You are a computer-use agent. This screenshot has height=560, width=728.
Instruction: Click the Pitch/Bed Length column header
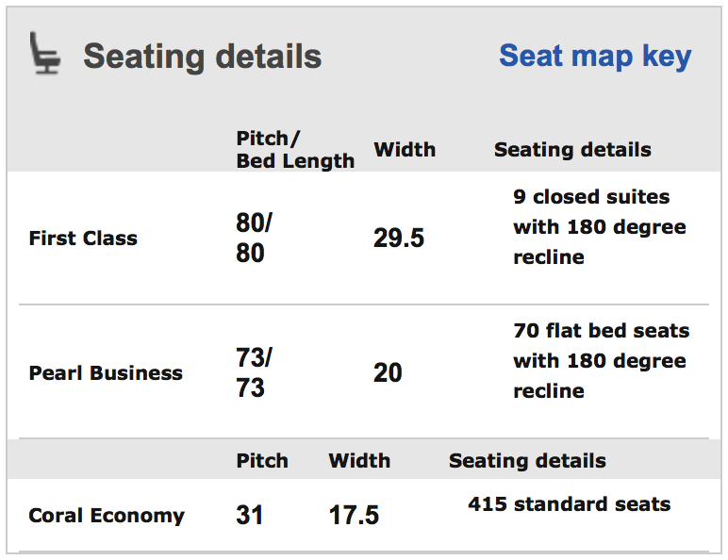pos(295,150)
